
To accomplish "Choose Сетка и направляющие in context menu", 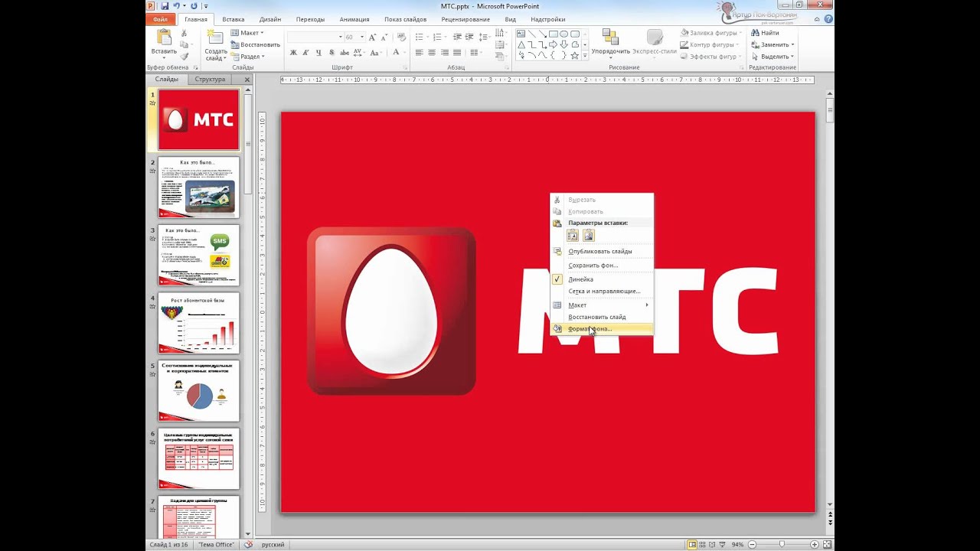I will [602, 291].
